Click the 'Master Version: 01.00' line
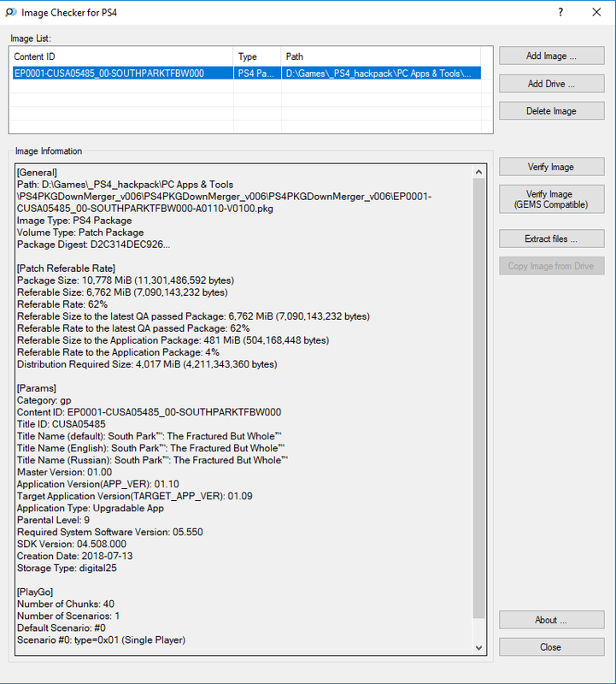 [65, 473]
